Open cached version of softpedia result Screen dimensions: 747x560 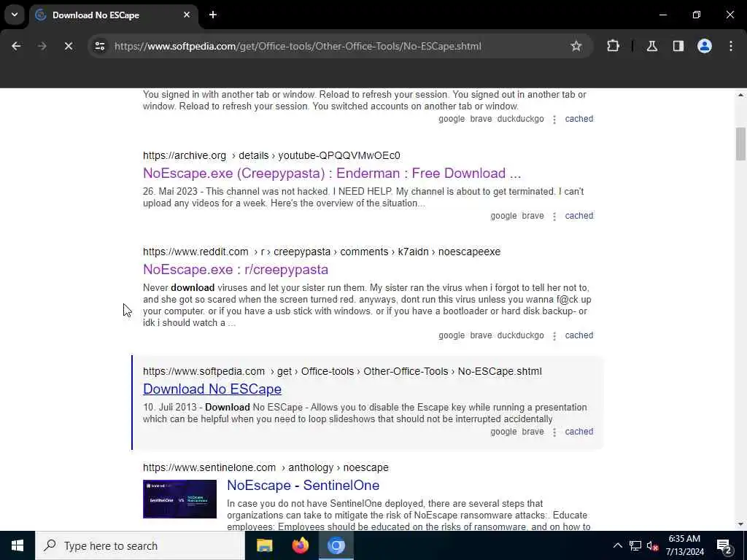pos(578,432)
